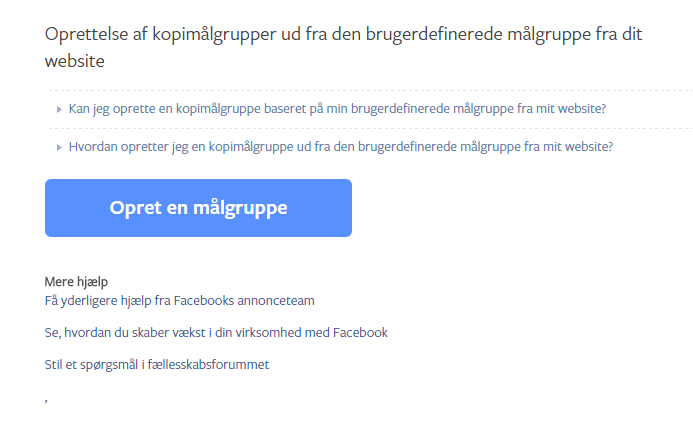This screenshot has width=693, height=425.
Task: Click the "Oprettelse af kopimålgrupper" section heading
Action: pos(343,47)
